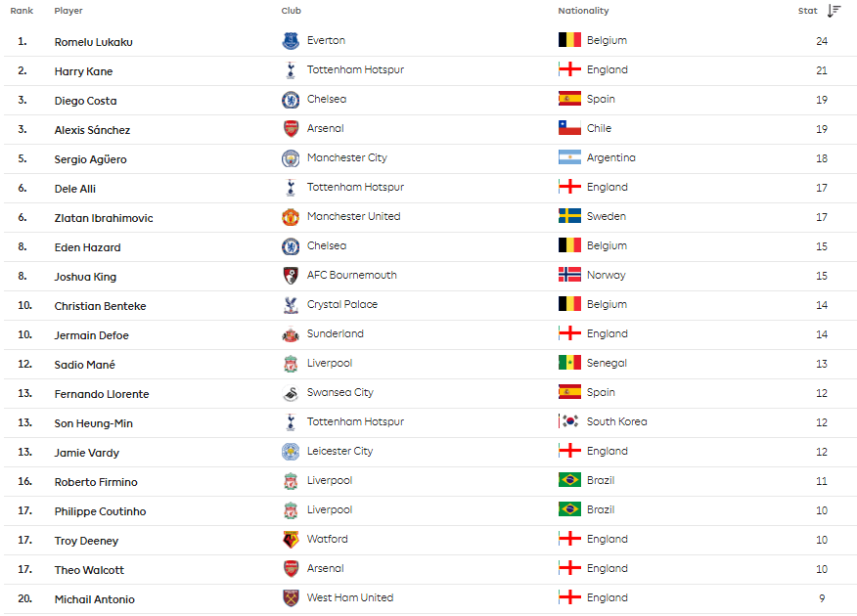Click the Manchester City club badge

tap(291, 158)
